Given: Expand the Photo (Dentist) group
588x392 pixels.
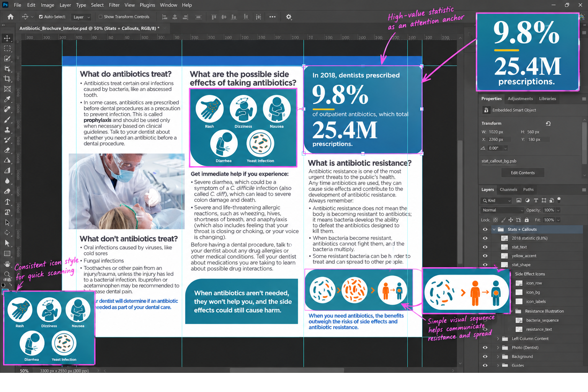Looking at the screenshot, I should [x=498, y=348].
